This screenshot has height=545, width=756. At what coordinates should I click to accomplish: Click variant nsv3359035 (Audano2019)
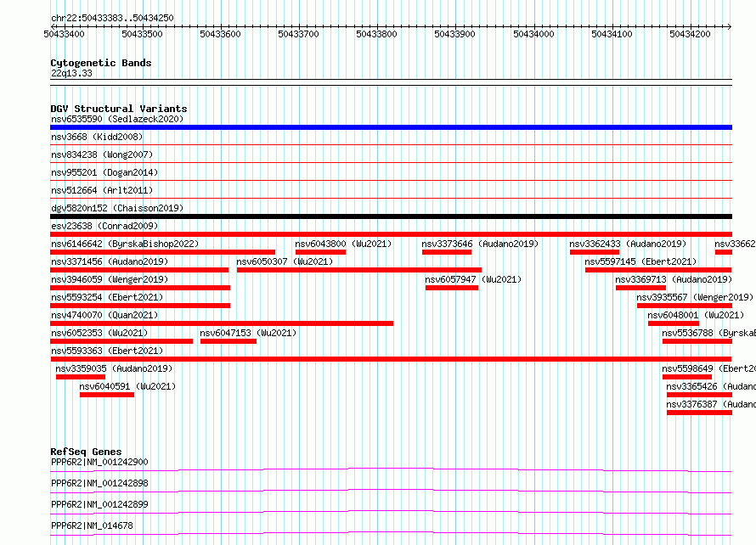pos(114,368)
